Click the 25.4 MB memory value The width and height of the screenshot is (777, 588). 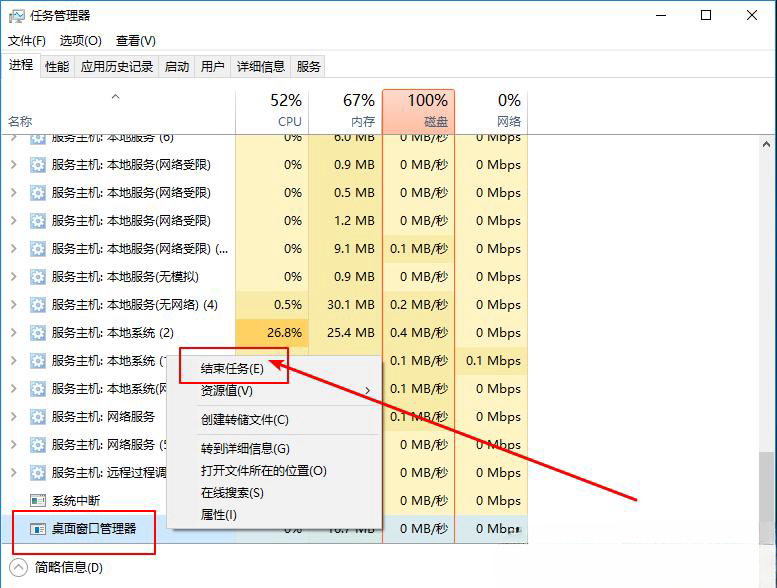click(x=350, y=333)
